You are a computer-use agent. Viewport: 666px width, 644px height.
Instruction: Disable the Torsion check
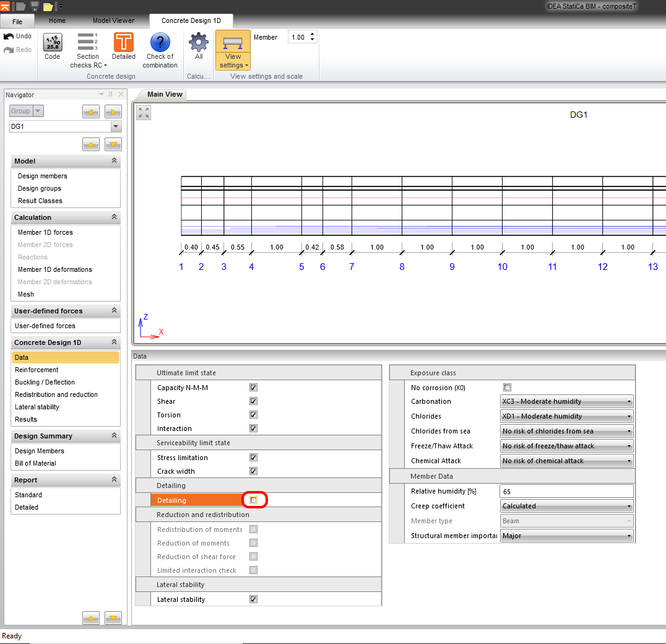coord(253,414)
